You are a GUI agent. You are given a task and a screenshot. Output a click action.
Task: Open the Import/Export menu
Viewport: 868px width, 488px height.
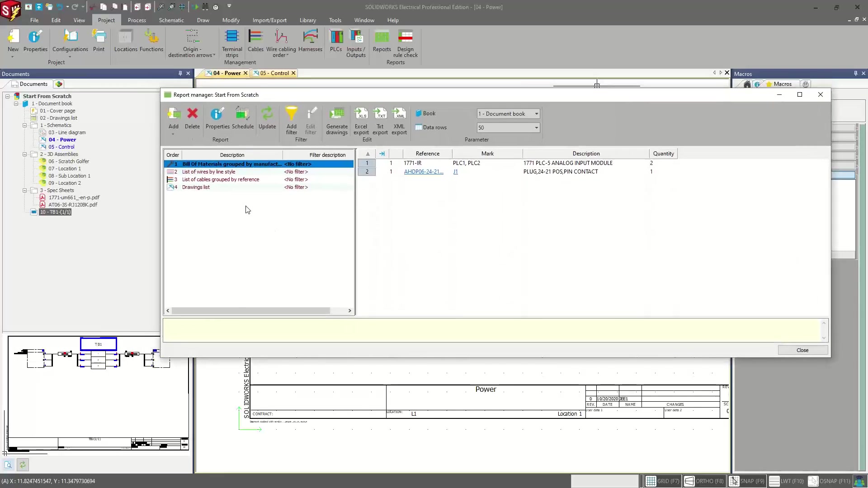[x=269, y=20]
